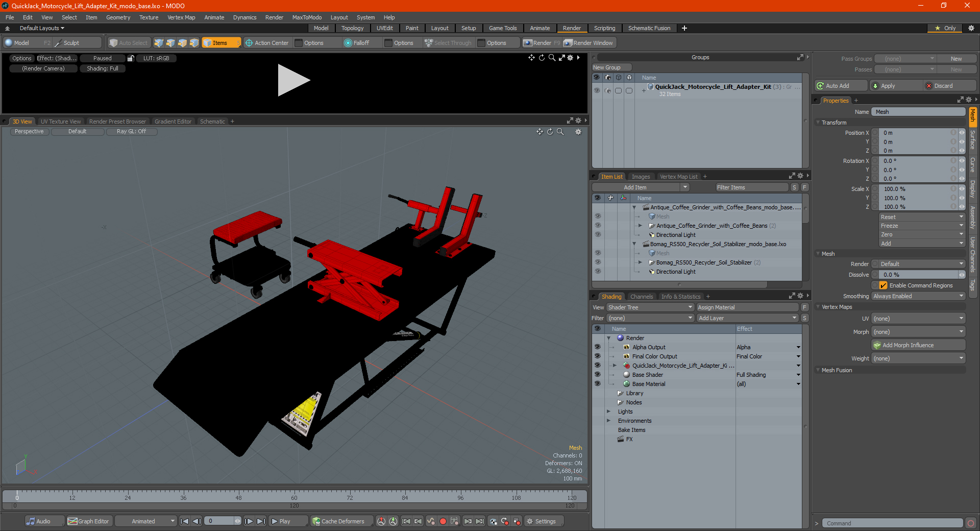Click Add Morph Influence

[919, 345]
